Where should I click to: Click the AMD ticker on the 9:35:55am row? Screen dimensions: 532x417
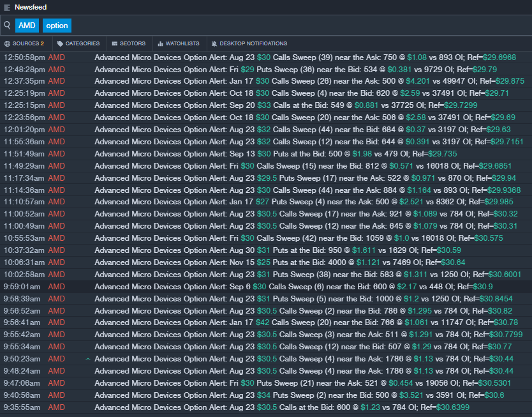(x=56, y=407)
